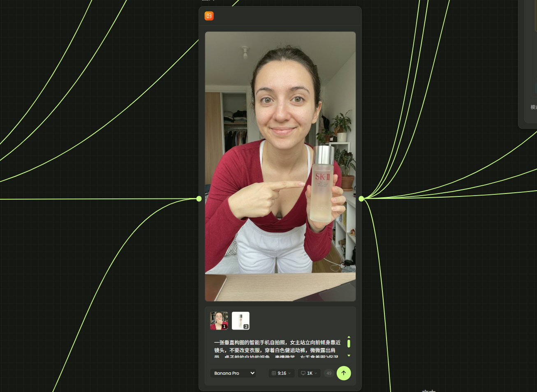537x392 pixels.
Task: Click the orange image node icon
Action: (x=209, y=16)
